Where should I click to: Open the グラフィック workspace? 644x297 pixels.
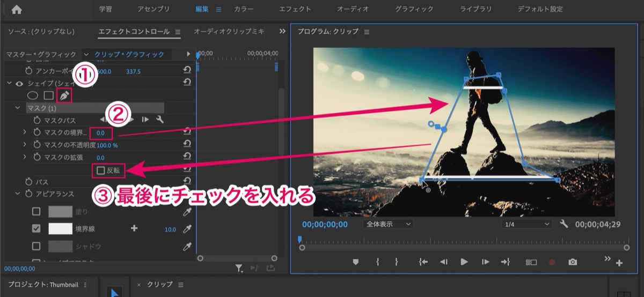click(414, 9)
